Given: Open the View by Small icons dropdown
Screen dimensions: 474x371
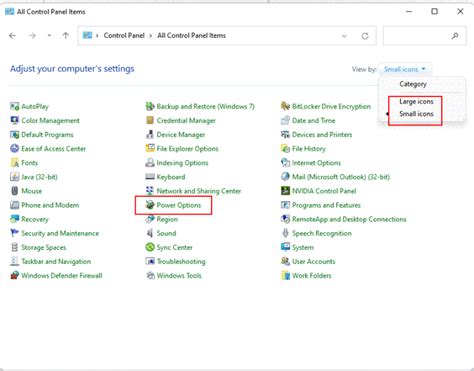Looking at the screenshot, I should [405, 69].
